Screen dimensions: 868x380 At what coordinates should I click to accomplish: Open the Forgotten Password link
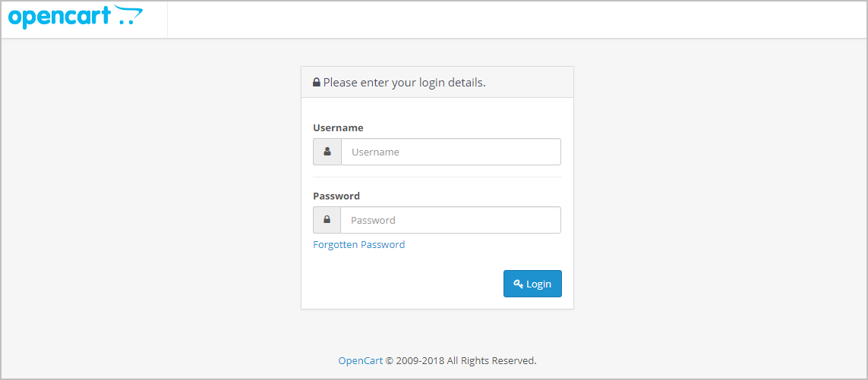coord(358,244)
